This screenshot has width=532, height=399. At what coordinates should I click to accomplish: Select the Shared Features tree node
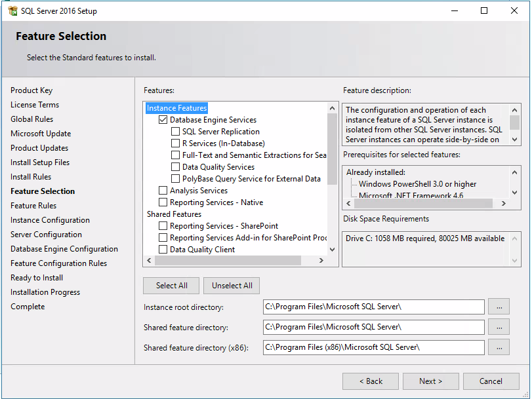174,214
